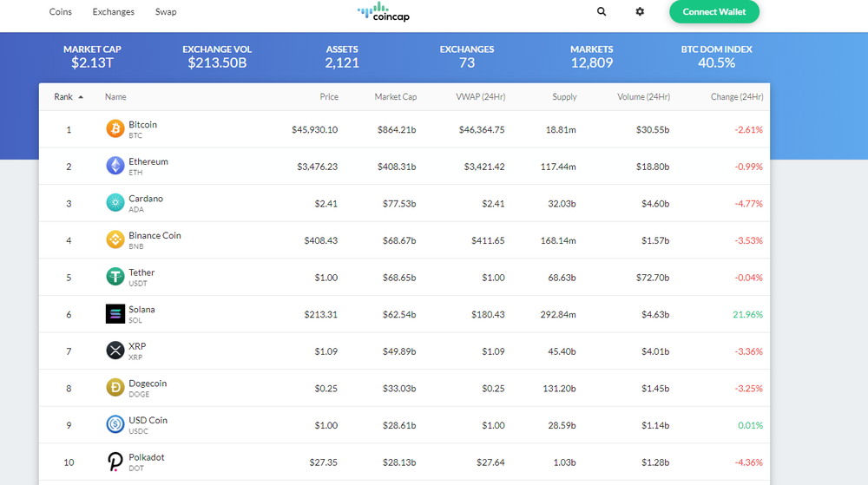Click Ethereum supply 117.44m

[x=558, y=167]
